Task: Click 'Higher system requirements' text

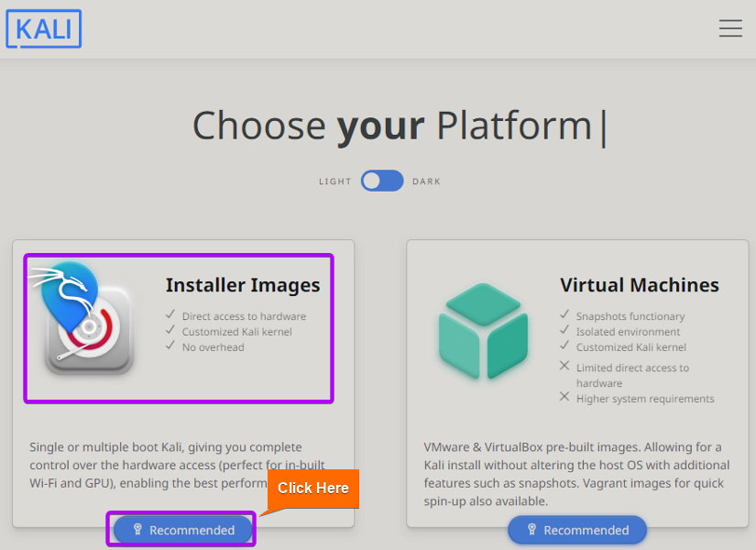Action: [x=645, y=399]
